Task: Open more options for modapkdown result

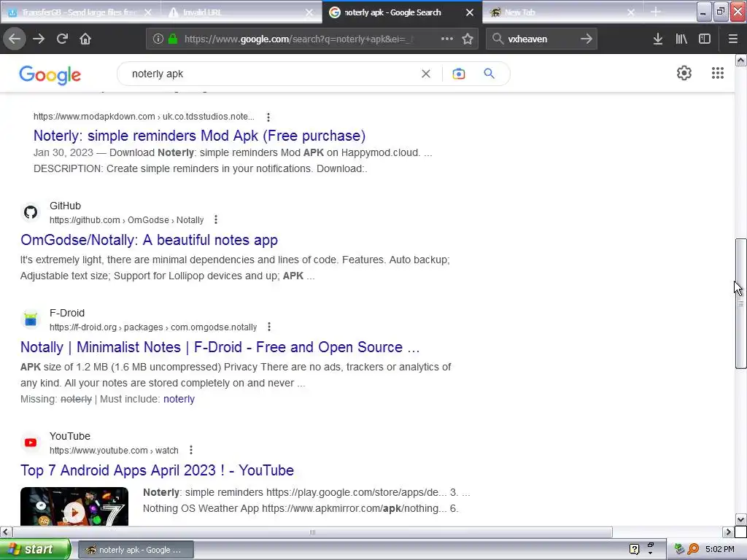Action: pyautogui.click(x=268, y=117)
